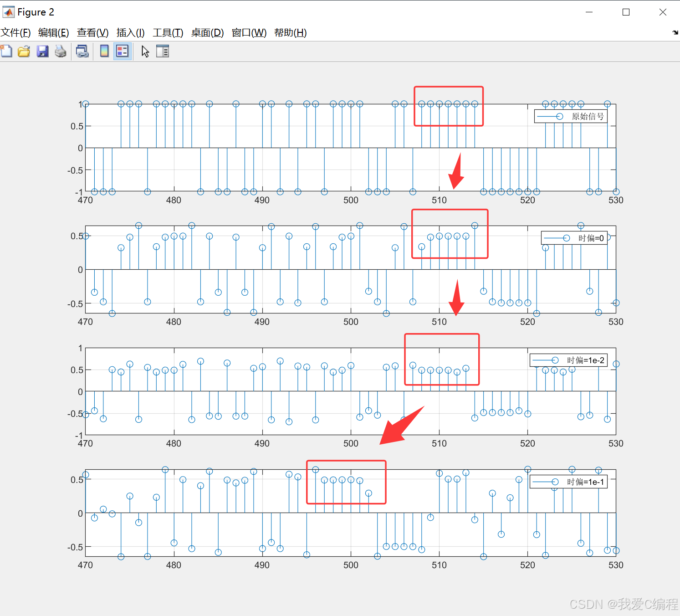Click the dock figure arrow at menu bar right
Image resolution: width=680 pixels, height=616 pixels.
pyautogui.click(x=675, y=32)
